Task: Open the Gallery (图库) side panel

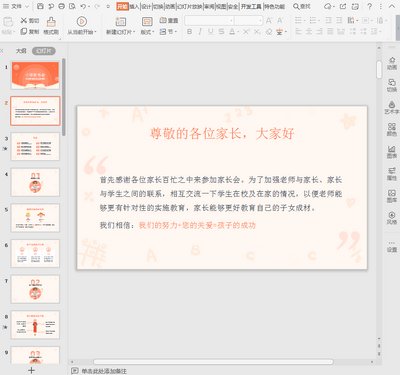Action: click(392, 196)
